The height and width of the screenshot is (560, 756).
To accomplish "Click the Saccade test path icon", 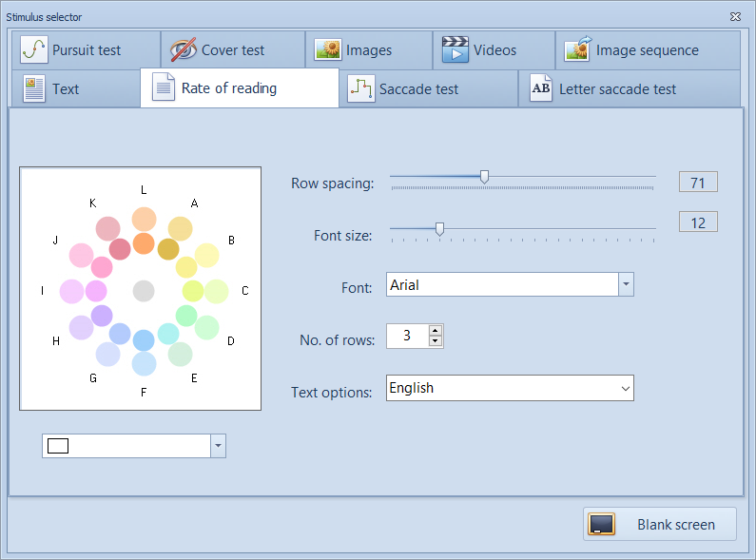I will pos(360,89).
